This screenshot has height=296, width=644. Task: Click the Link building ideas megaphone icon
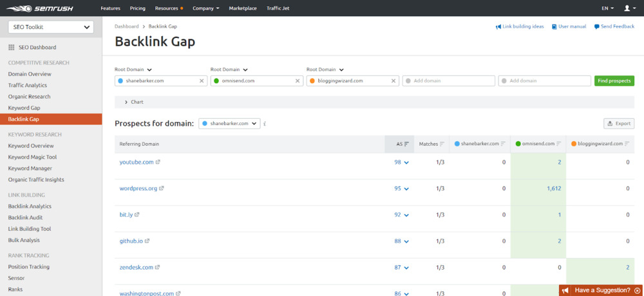tap(498, 26)
